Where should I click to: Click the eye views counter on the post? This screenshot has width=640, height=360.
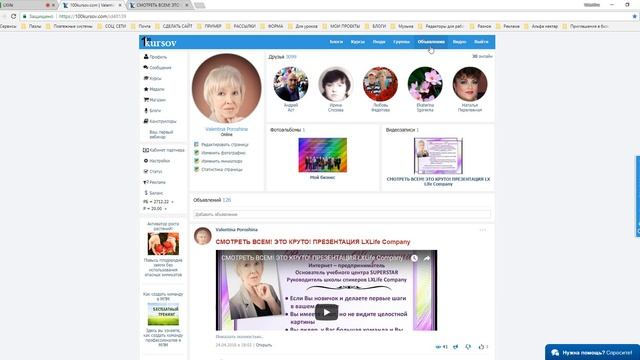(441, 347)
